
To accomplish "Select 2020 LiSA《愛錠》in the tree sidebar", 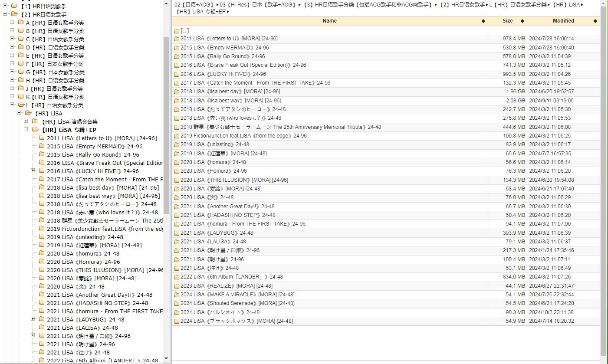I will point(91,278).
